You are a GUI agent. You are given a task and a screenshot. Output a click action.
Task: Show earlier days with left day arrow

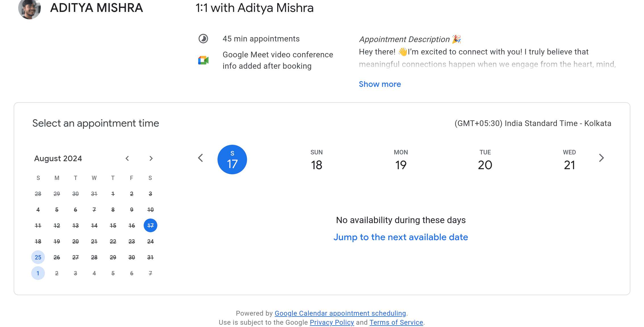tap(200, 158)
